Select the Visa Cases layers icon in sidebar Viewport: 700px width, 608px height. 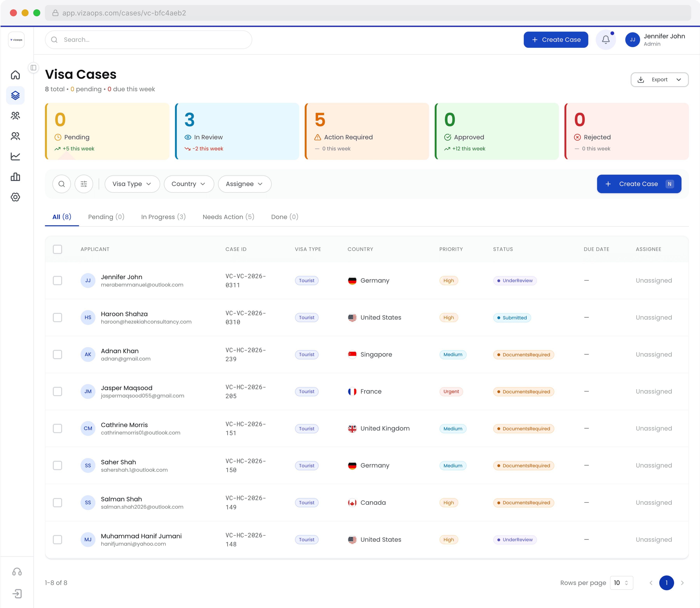pyautogui.click(x=16, y=95)
